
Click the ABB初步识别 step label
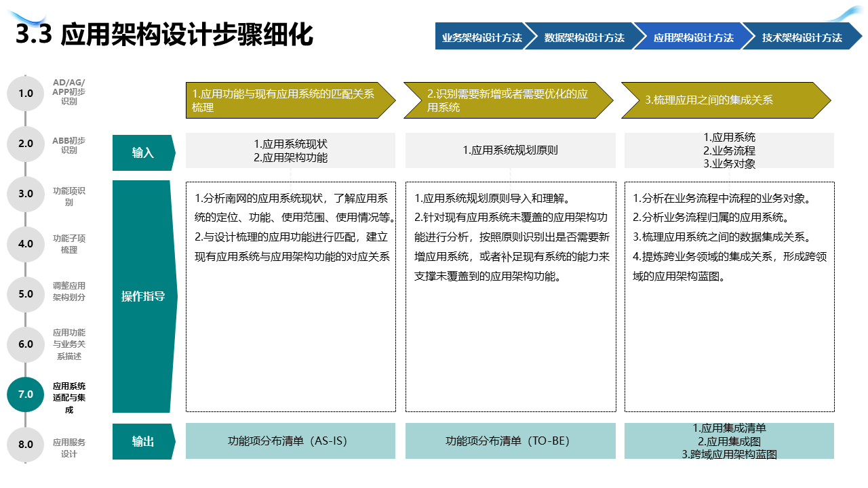click(69, 145)
